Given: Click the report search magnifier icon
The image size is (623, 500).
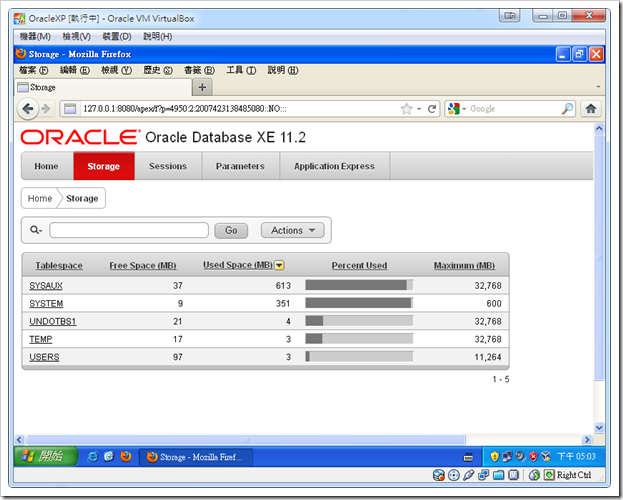Looking at the screenshot, I should click(x=35, y=230).
